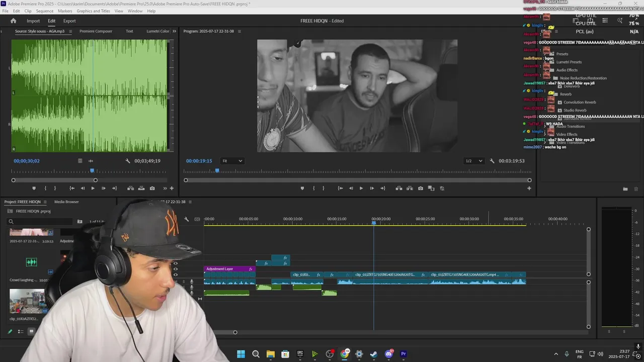Export frame from Source monitor

tap(152, 188)
